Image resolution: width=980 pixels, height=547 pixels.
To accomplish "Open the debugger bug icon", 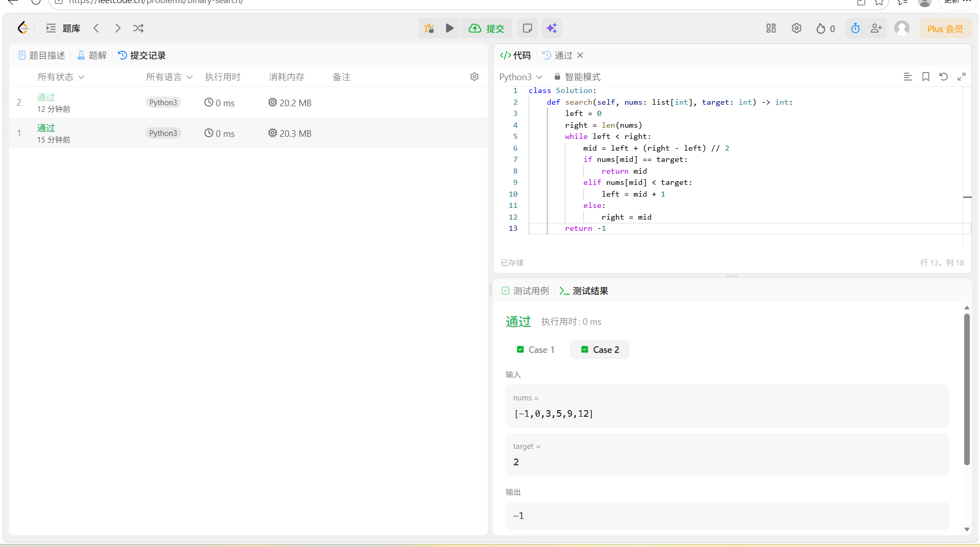I will pos(429,28).
